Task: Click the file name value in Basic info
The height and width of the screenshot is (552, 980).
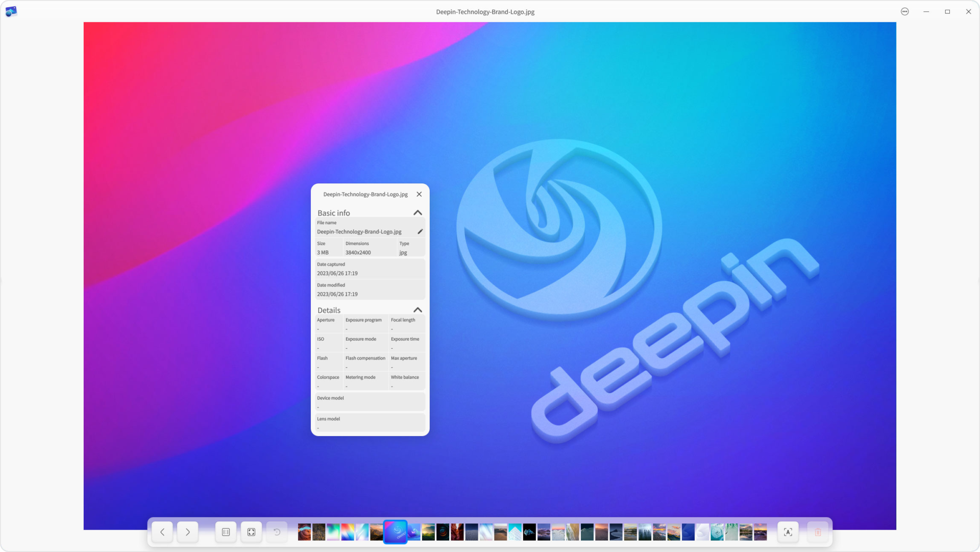Action: [359, 232]
